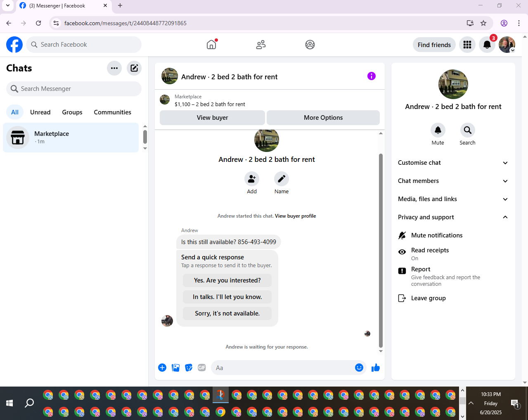Switch to Messenger | Facebook browser tab
The image size is (528, 420).
pyautogui.click(x=63, y=6)
